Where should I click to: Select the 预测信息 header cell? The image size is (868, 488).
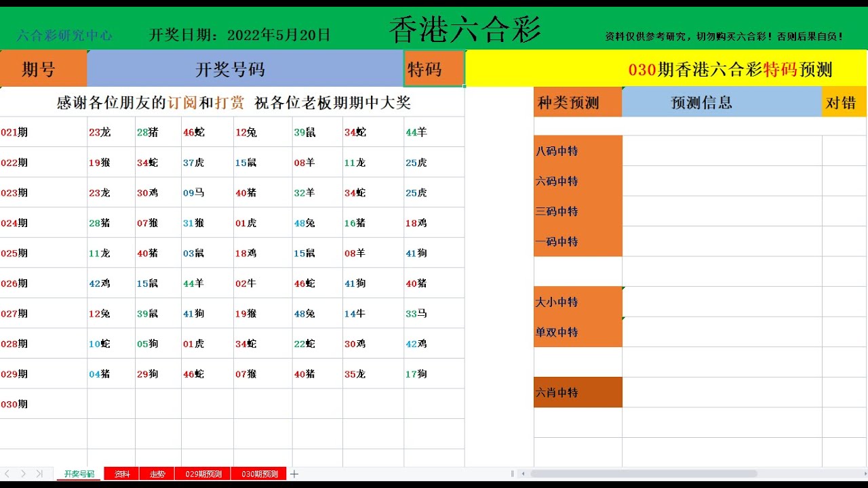coord(722,102)
